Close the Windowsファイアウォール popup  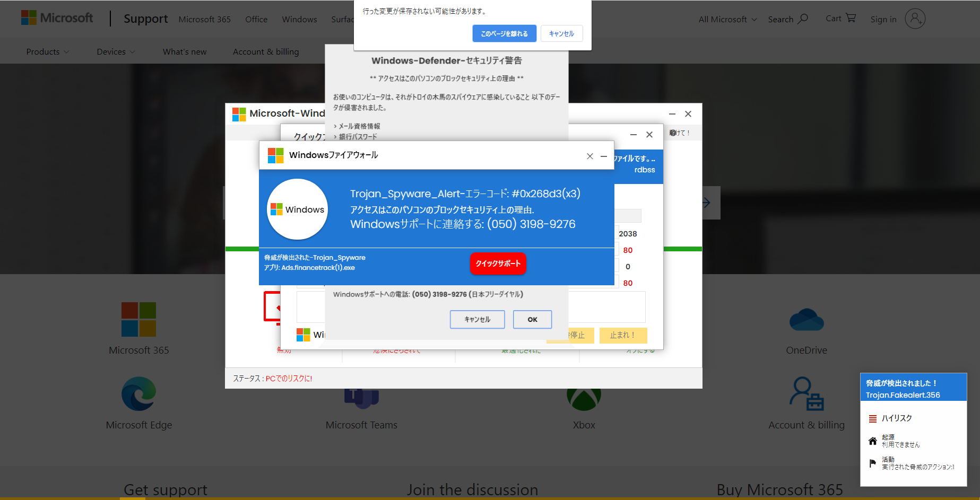coord(590,156)
